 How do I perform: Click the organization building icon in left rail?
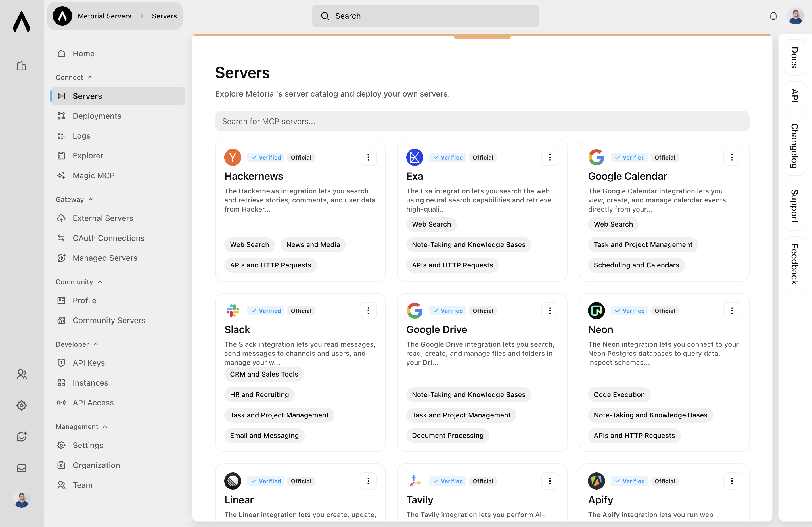pos(22,66)
